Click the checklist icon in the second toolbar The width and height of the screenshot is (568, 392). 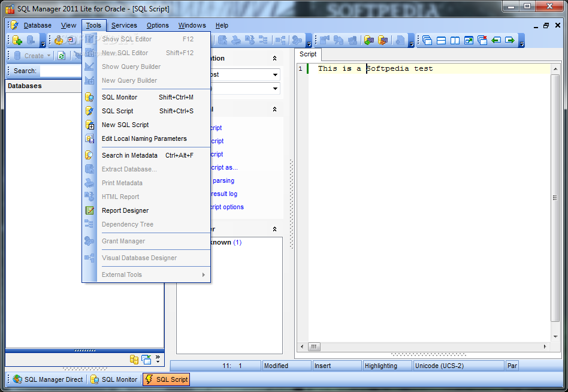point(71,40)
